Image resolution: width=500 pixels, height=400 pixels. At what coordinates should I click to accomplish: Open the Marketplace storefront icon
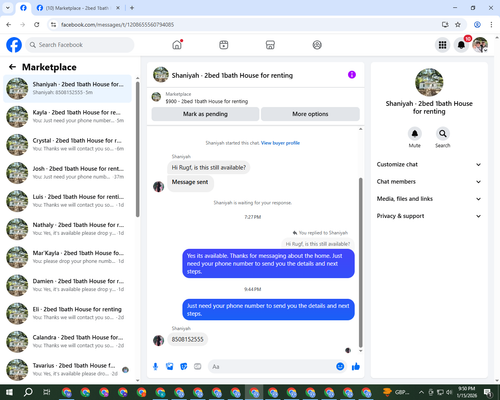tap(270, 45)
